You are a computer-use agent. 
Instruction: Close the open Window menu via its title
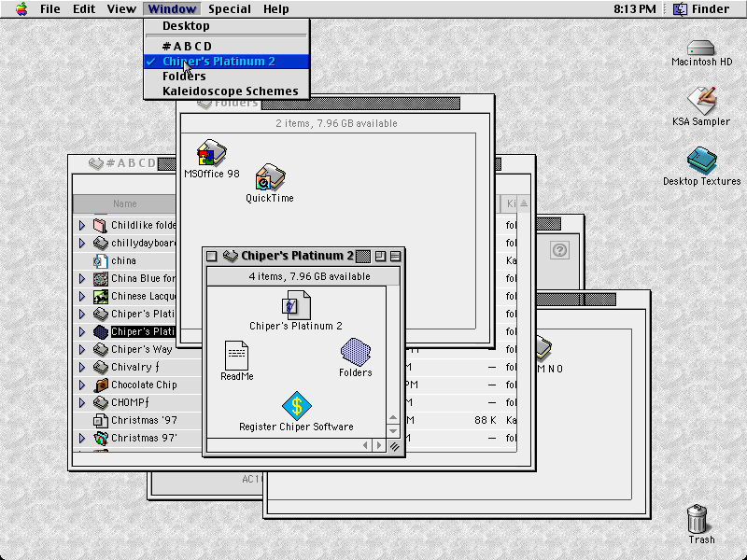click(172, 8)
